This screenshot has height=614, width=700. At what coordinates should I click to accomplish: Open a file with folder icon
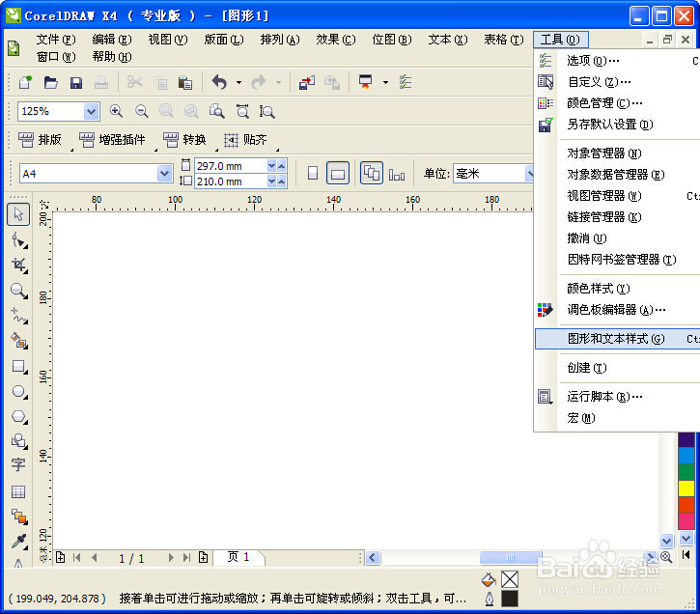(50, 82)
